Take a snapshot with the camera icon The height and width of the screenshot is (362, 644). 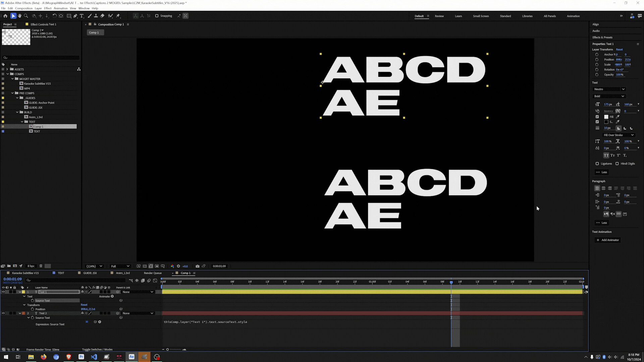198,266
